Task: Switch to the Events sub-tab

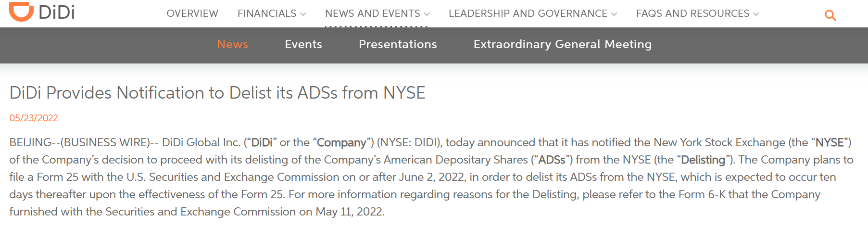Action: 303,44
